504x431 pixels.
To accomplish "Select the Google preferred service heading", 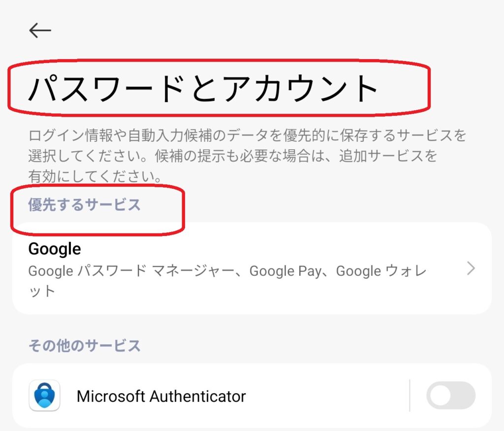I will (x=55, y=249).
